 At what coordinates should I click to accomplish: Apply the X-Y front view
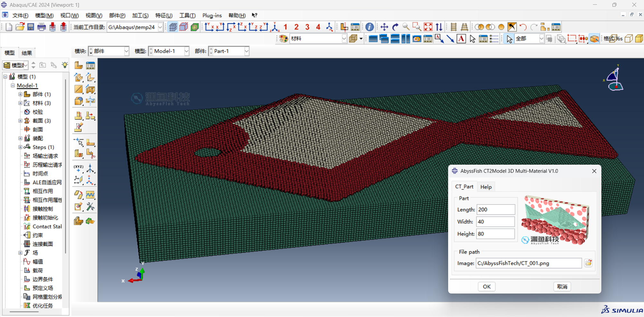(209, 27)
